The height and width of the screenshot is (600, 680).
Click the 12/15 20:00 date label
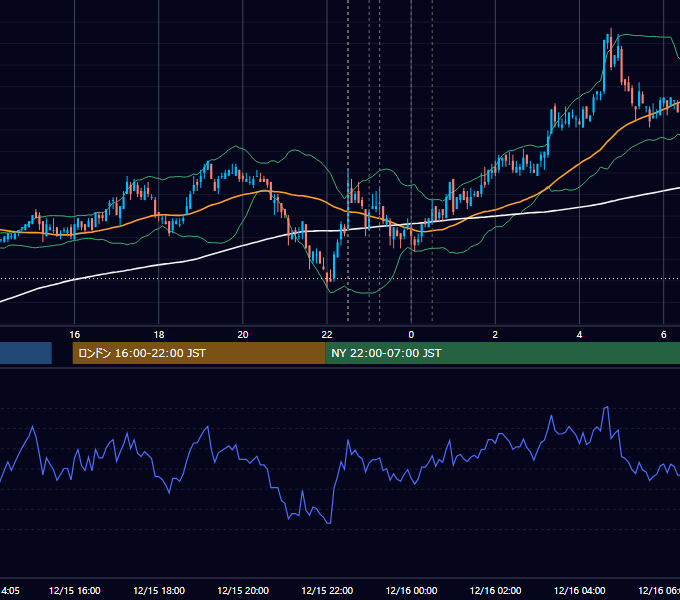243,590
